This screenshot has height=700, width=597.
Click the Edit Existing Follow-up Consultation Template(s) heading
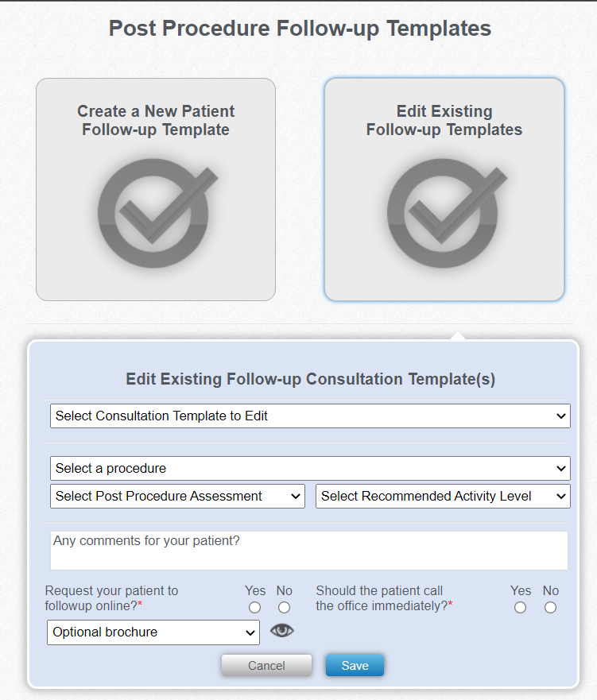310,379
